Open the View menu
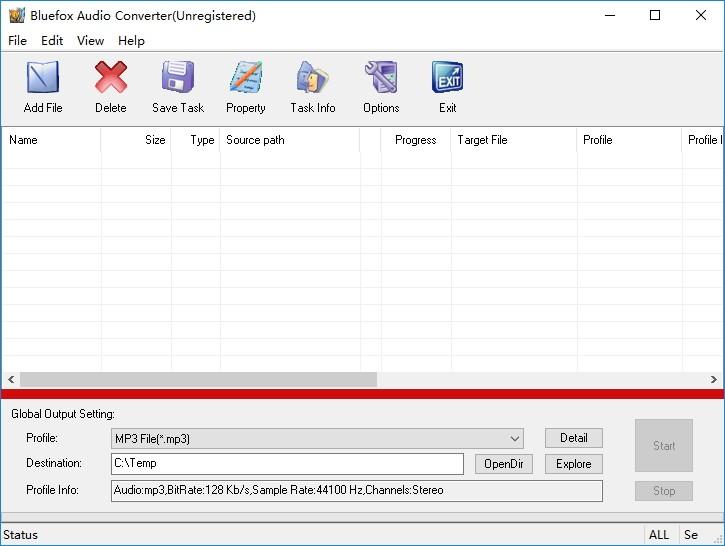 90,41
